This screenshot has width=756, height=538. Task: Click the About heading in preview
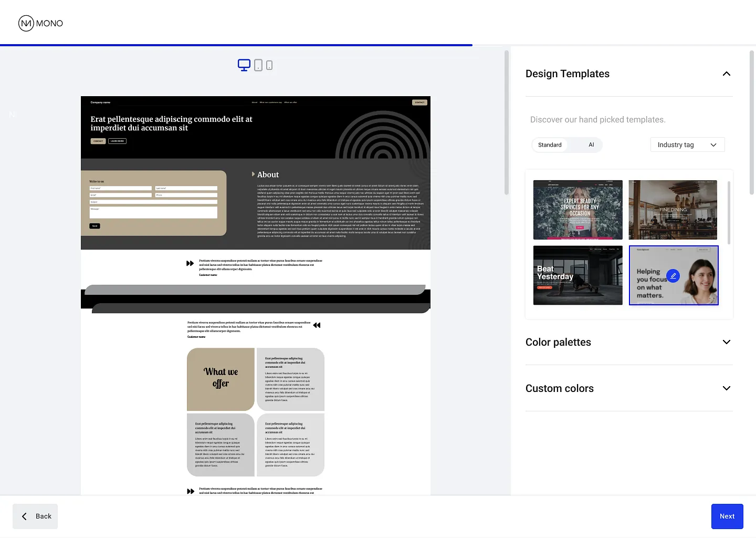pos(268,174)
